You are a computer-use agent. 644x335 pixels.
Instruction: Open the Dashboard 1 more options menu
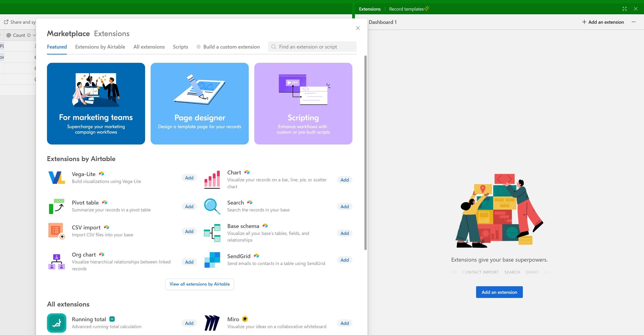click(633, 22)
